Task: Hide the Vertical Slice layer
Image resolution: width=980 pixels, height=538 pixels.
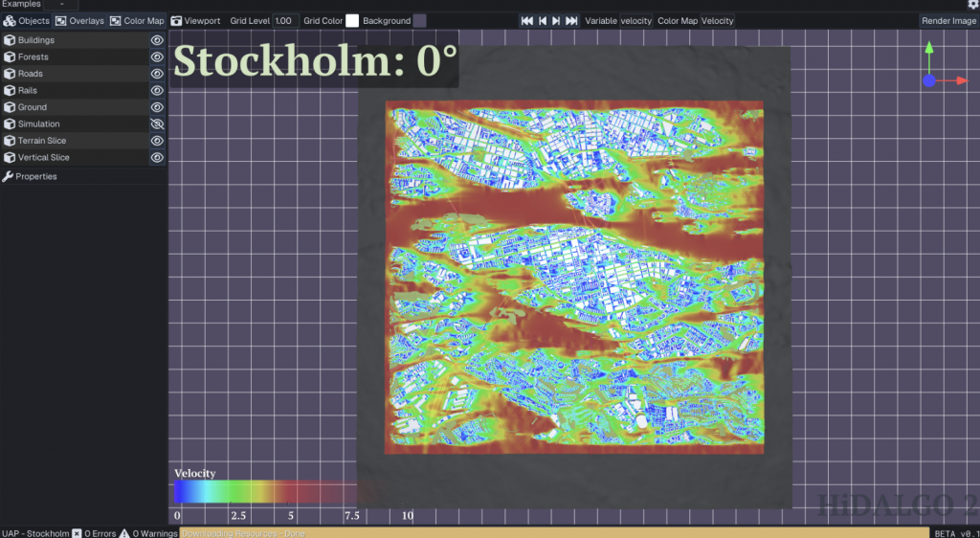Action: (157, 157)
